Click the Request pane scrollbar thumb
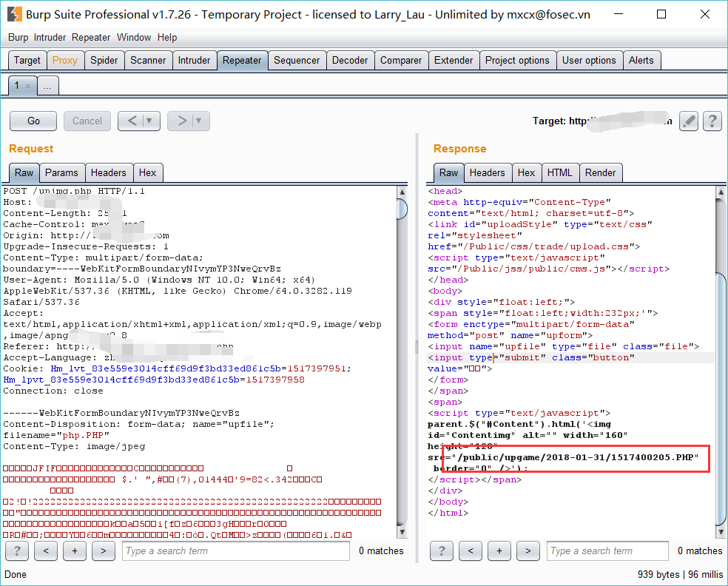The image size is (728, 586). tap(402, 209)
